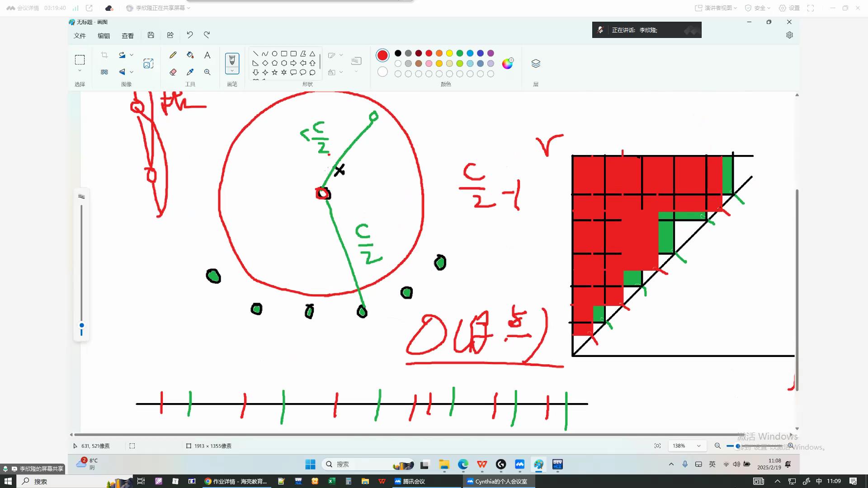
Task: Mute microphone in the taskbar tray
Action: (x=685, y=464)
